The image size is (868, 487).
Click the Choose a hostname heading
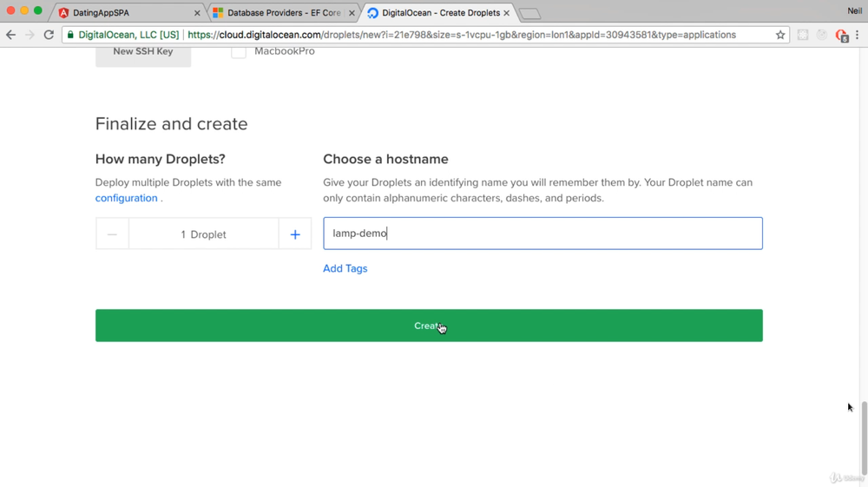(386, 160)
